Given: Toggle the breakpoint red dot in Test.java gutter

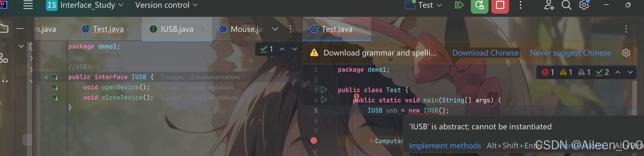Looking at the screenshot, I should point(314,141).
